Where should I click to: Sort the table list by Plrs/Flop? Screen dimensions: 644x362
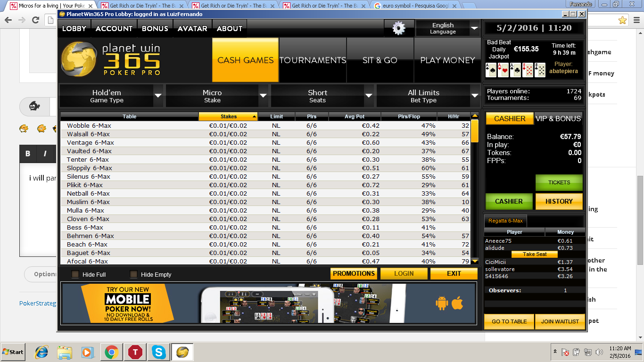click(409, 116)
